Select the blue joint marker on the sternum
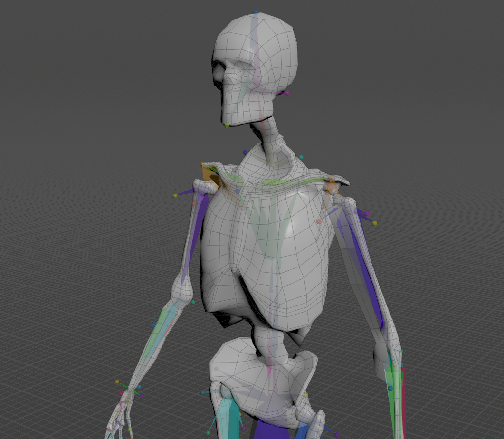 click(237, 191)
